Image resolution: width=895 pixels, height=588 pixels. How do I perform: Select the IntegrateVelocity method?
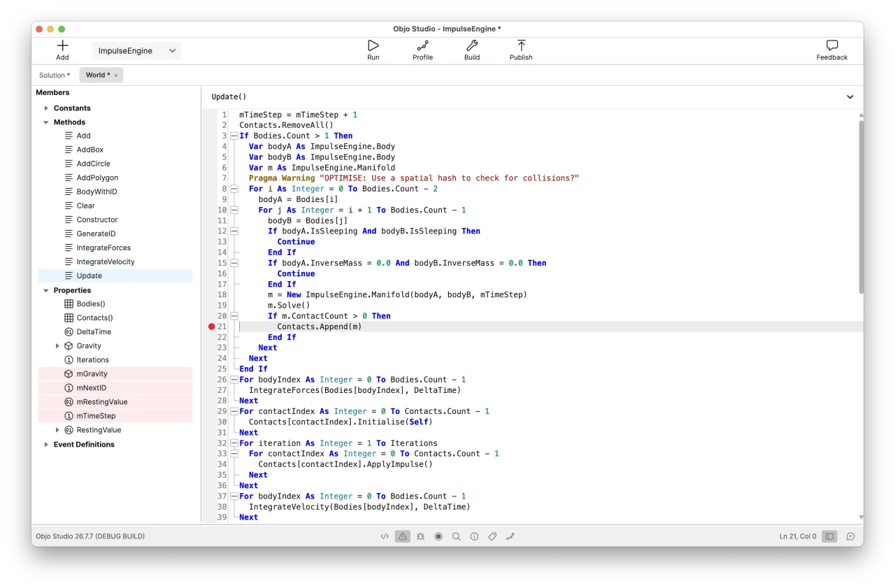click(115, 261)
